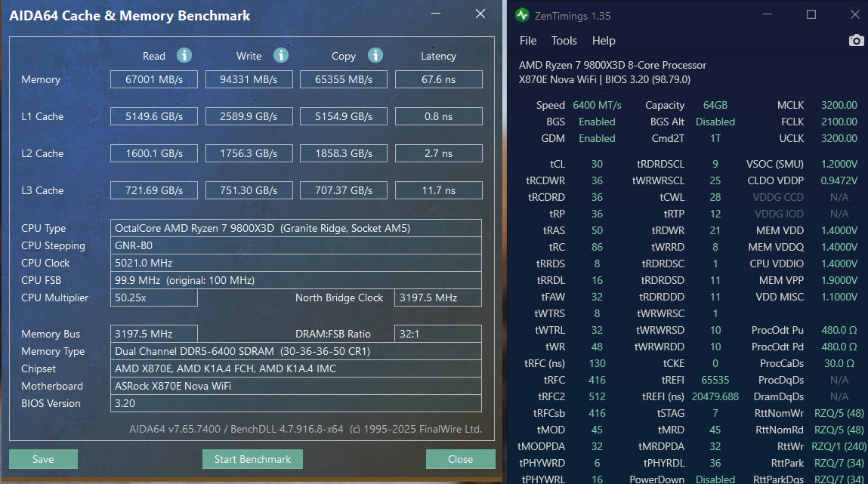Open the Help menu in ZenTimings
This screenshot has height=484, width=868.
[604, 40]
